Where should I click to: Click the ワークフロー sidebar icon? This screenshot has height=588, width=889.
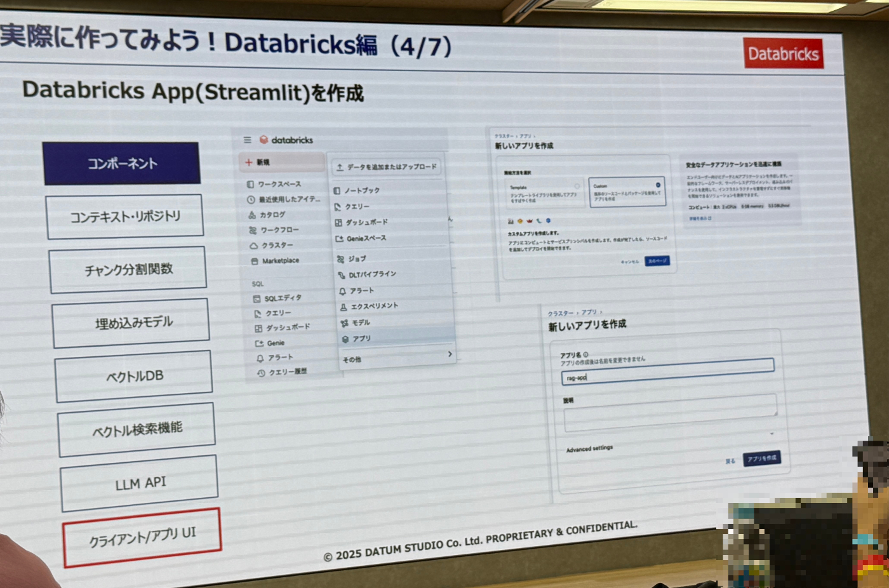(x=253, y=231)
